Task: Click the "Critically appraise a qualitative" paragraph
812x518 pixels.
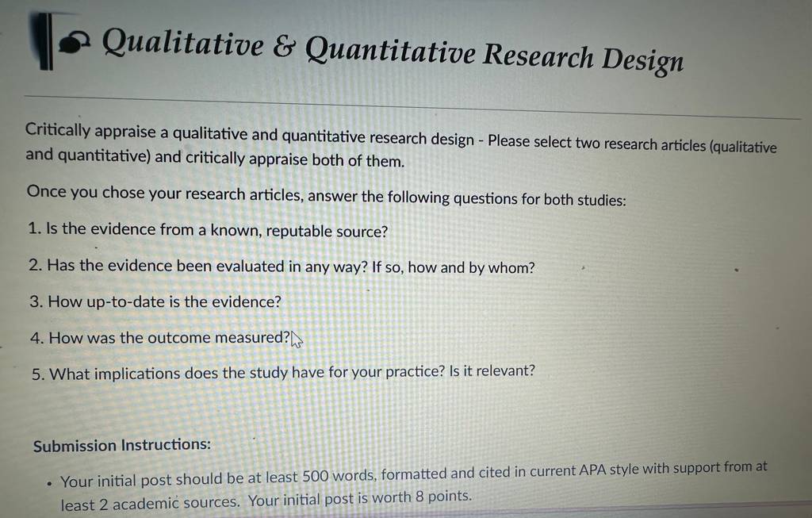Action: click(401, 145)
